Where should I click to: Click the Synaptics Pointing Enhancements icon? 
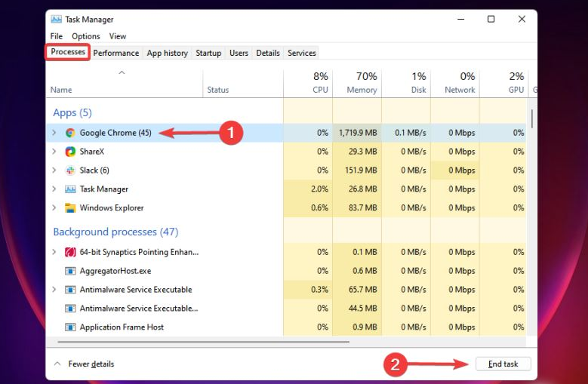[x=70, y=252]
